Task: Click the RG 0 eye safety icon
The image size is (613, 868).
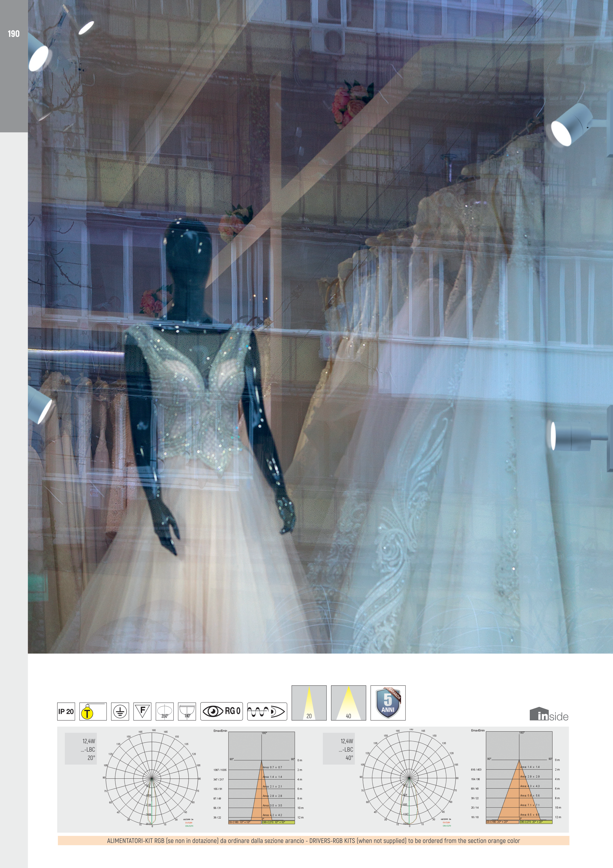Action: click(x=221, y=711)
